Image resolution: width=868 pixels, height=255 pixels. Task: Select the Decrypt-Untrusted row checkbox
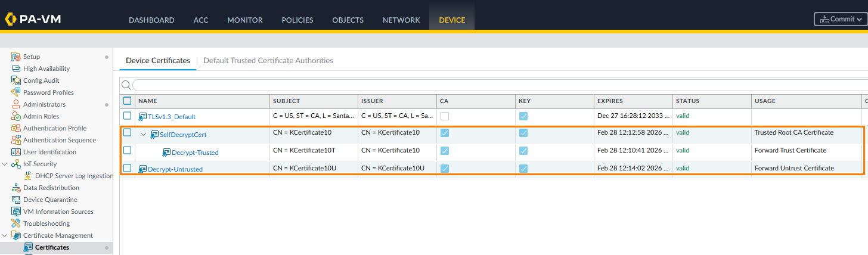tap(127, 168)
